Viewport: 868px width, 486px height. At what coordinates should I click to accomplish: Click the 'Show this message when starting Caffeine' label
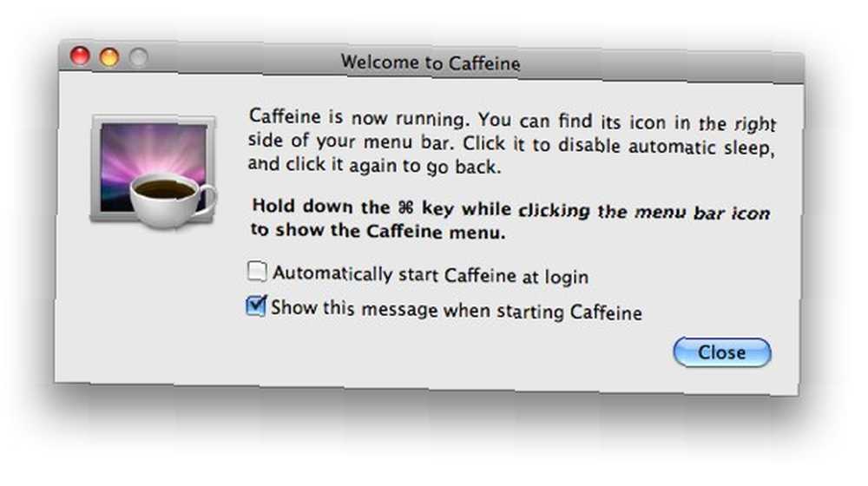click(x=457, y=310)
